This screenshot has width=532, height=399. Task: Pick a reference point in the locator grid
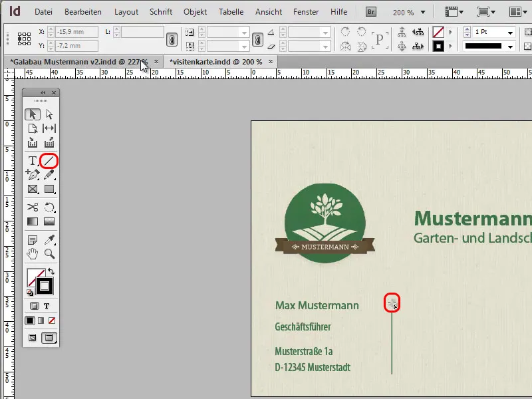pos(24,39)
